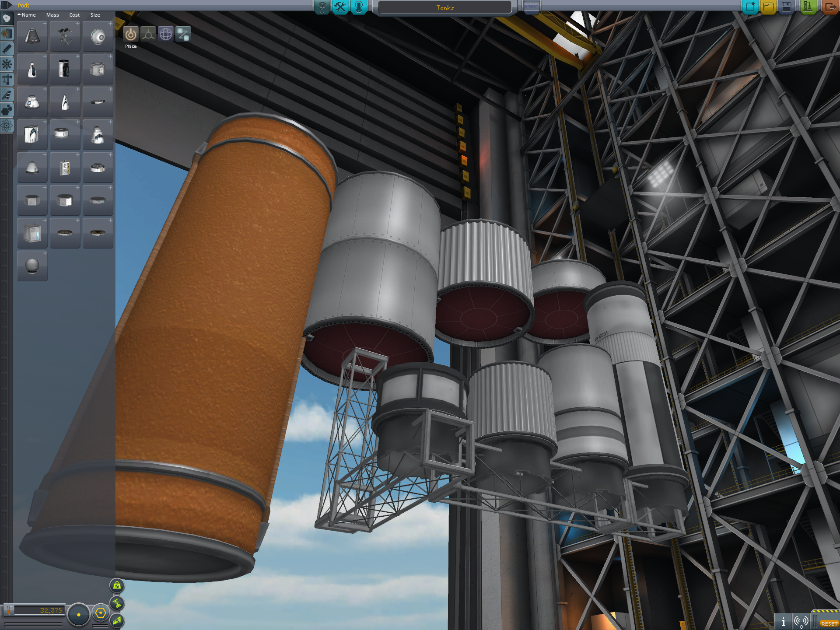The image size is (840, 630).
Task: Open the flag selector next to the name
Action: (531, 7)
